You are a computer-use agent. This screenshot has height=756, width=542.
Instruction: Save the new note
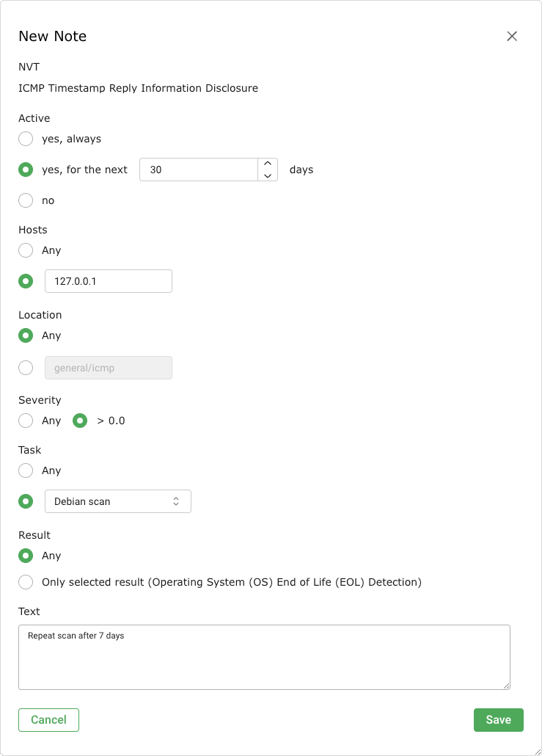[x=498, y=720]
